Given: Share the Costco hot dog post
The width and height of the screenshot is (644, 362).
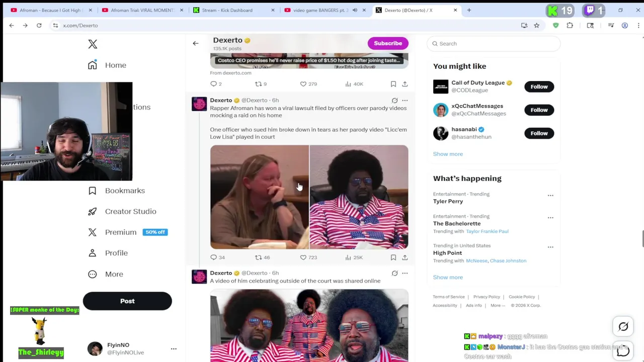Looking at the screenshot, I should click(x=405, y=84).
